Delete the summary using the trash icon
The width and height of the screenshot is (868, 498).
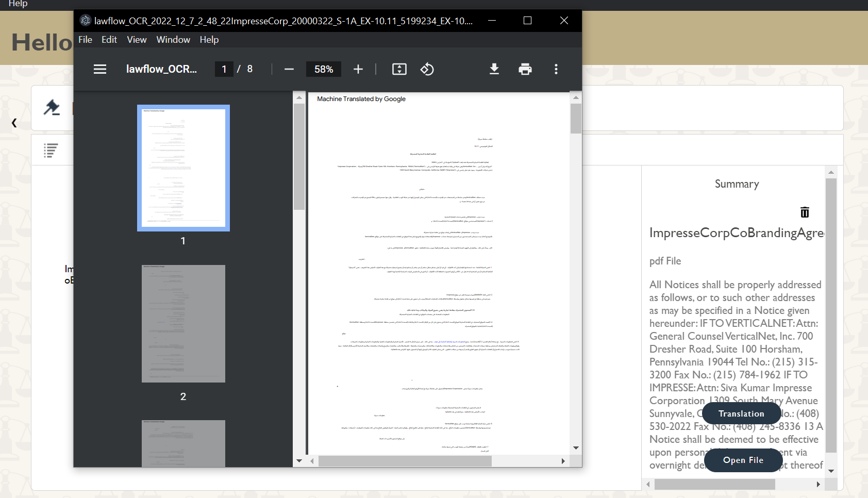click(804, 211)
